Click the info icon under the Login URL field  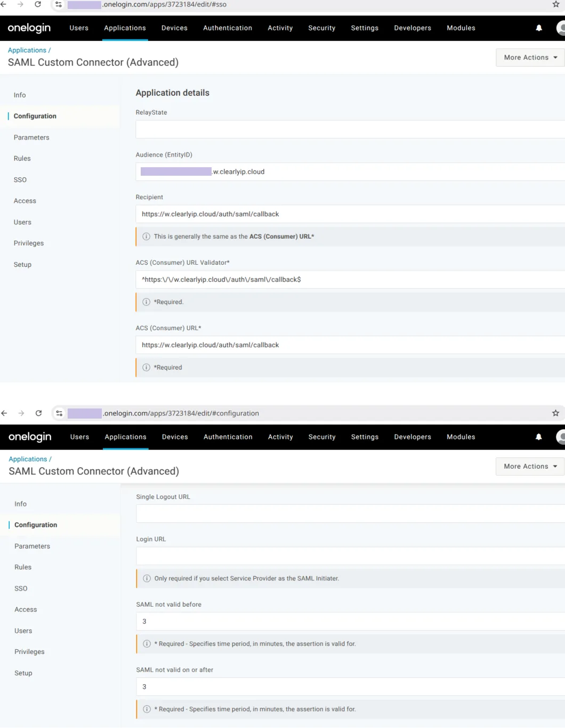tap(147, 578)
